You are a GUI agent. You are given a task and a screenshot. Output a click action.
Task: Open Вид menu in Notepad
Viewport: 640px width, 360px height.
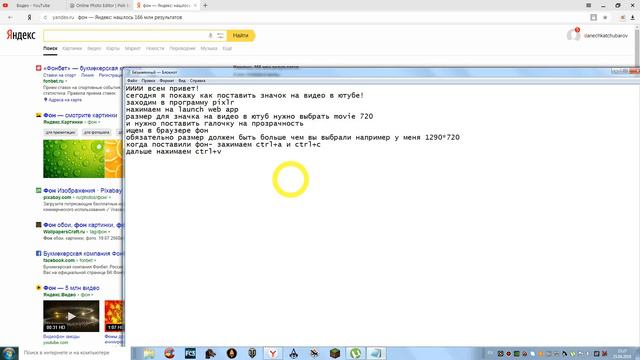point(182,81)
